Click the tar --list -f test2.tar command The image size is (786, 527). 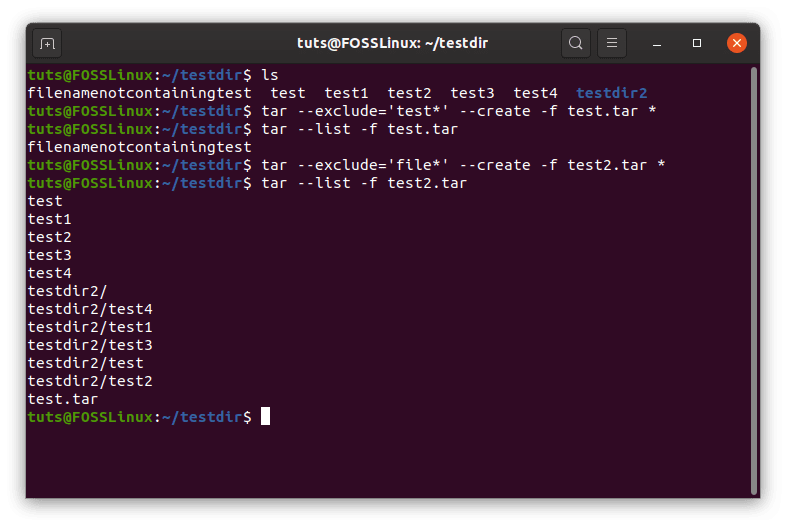tap(364, 183)
